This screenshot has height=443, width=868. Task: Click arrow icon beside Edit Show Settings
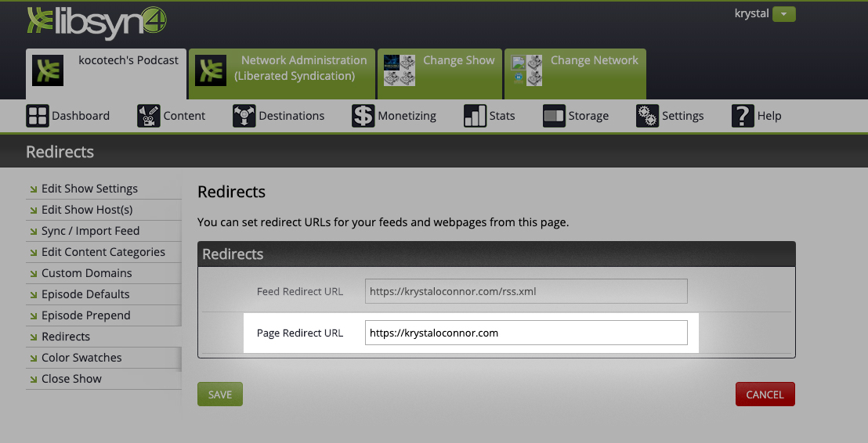[34, 189]
